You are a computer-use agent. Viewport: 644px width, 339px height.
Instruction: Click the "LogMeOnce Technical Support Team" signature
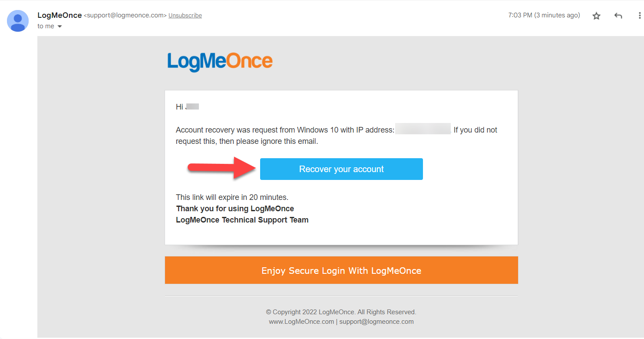tap(242, 220)
